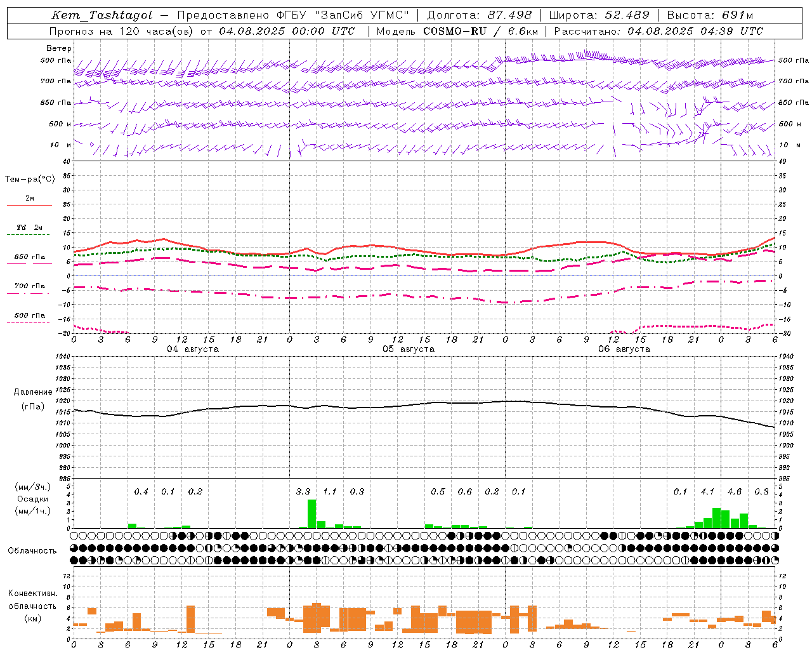Select the 0.6 precipitation total value

(x=465, y=492)
